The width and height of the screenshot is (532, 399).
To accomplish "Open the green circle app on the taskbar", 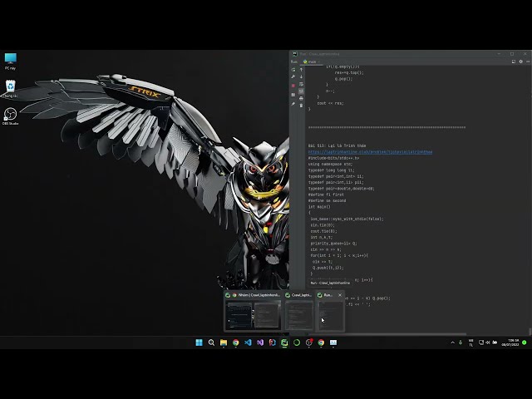I will tap(297, 342).
